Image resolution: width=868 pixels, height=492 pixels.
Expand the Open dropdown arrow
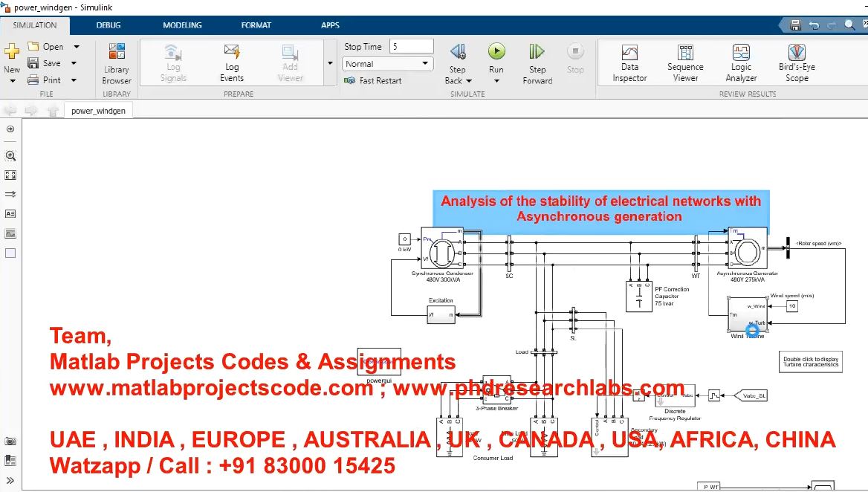[x=77, y=47]
